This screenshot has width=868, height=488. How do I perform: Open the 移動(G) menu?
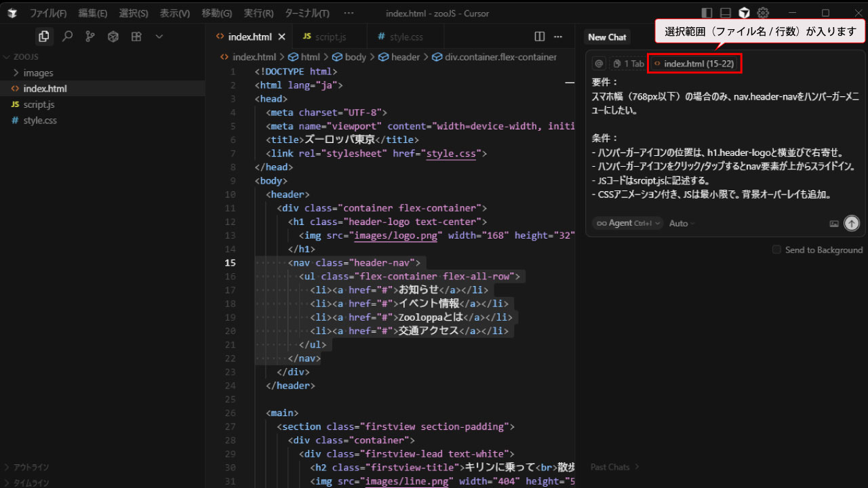[216, 13]
